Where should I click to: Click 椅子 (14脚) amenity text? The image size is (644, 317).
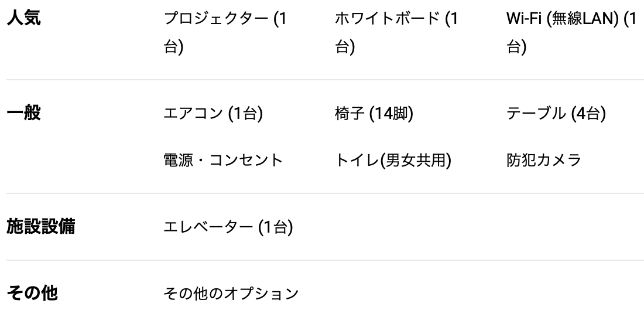pos(374,113)
